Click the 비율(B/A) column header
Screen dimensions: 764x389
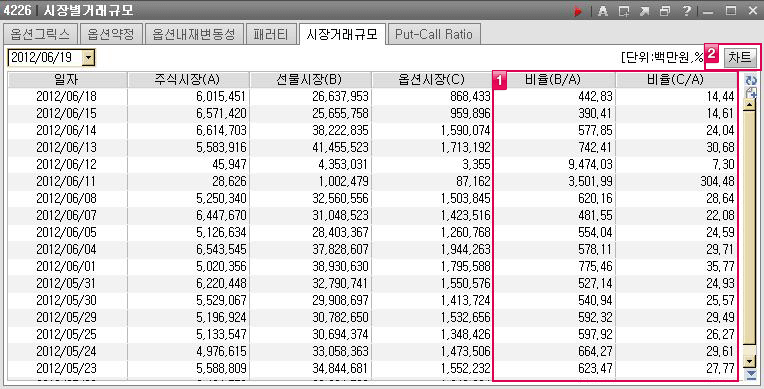tap(555, 79)
